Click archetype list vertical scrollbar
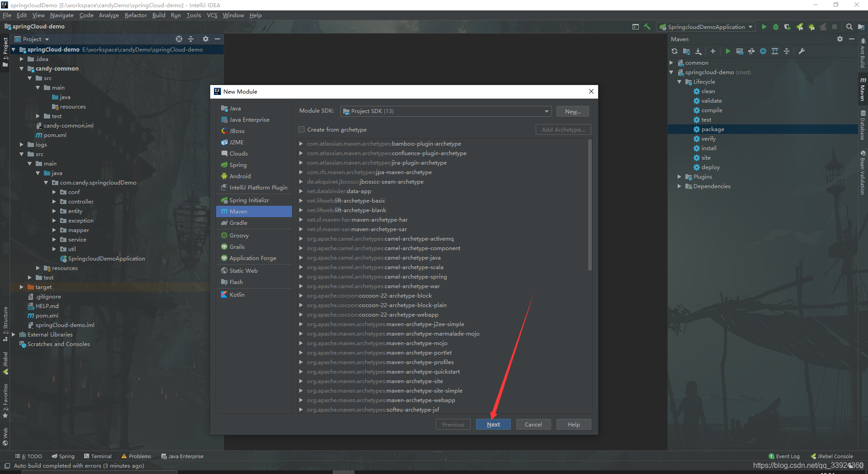This screenshot has height=474, width=868. (x=590, y=205)
